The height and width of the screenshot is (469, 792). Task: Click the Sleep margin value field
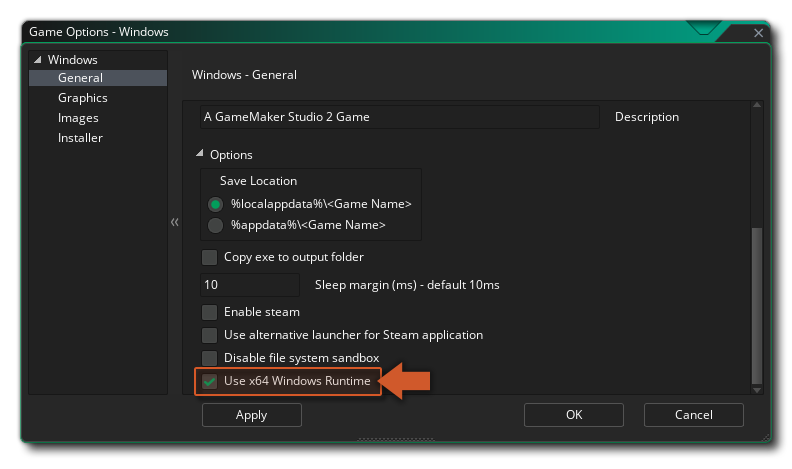(250, 285)
